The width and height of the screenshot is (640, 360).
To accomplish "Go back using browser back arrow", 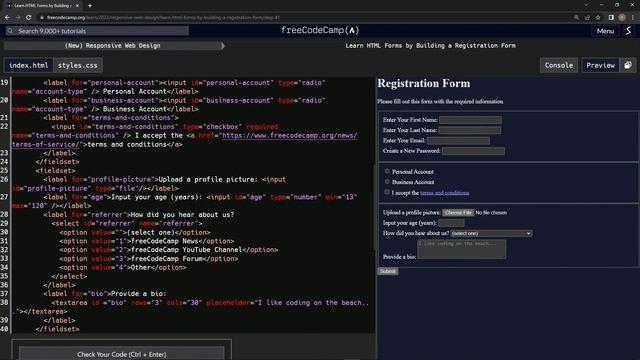I will [x=7, y=18].
